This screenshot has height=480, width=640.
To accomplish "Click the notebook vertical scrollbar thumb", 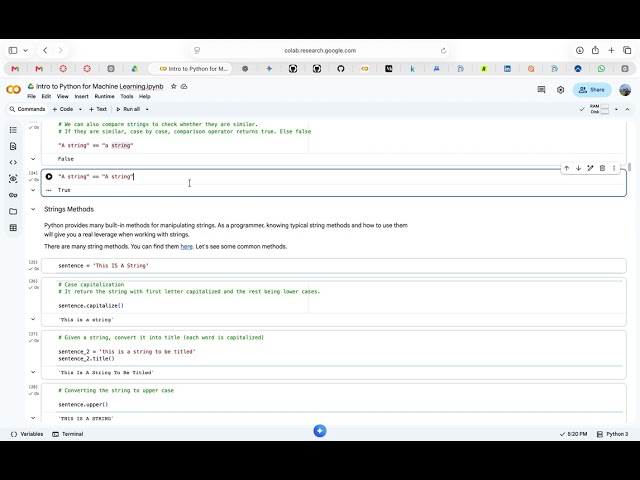I will click(x=630, y=167).
